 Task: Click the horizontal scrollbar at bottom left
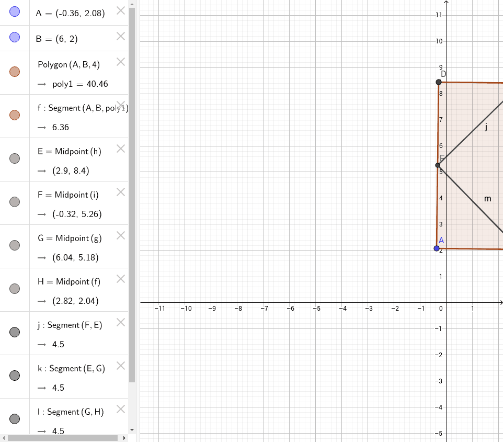coord(63,438)
